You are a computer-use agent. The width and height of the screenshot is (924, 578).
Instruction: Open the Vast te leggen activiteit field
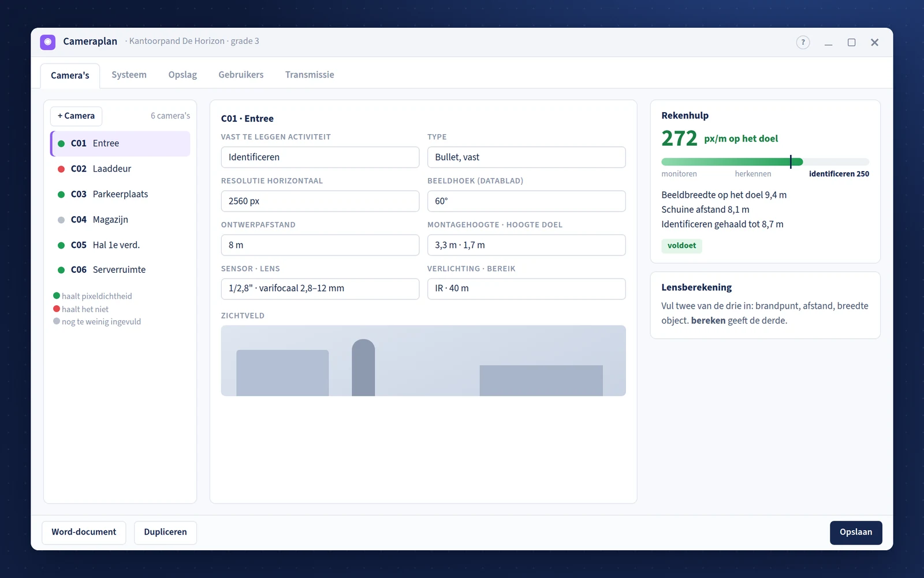point(320,157)
